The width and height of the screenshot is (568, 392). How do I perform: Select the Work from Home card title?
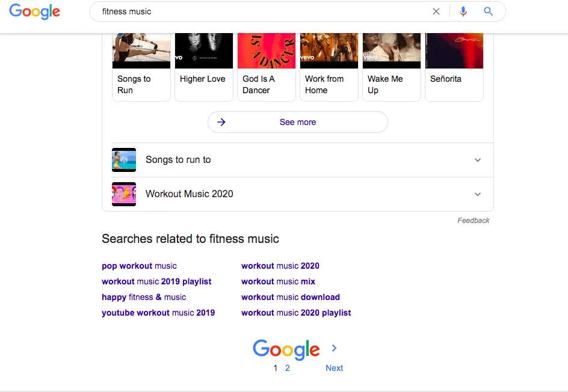coord(324,84)
